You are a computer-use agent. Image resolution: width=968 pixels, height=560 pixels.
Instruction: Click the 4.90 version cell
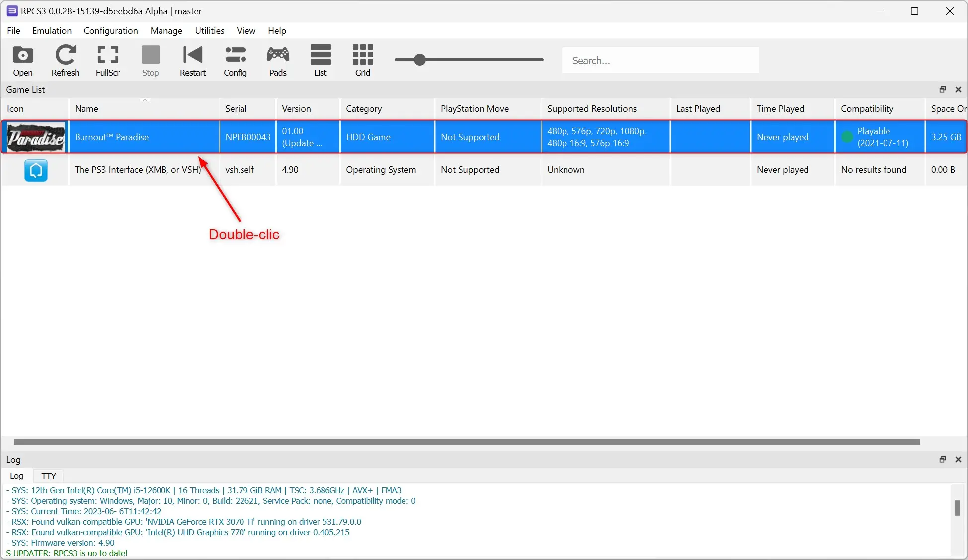coord(308,170)
